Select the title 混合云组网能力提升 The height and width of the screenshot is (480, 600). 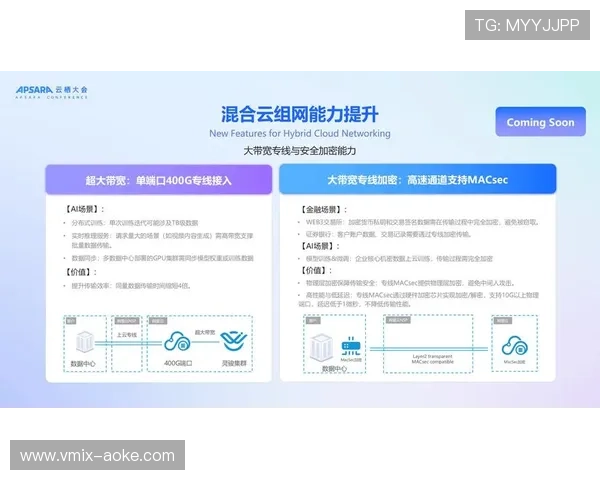click(300, 114)
